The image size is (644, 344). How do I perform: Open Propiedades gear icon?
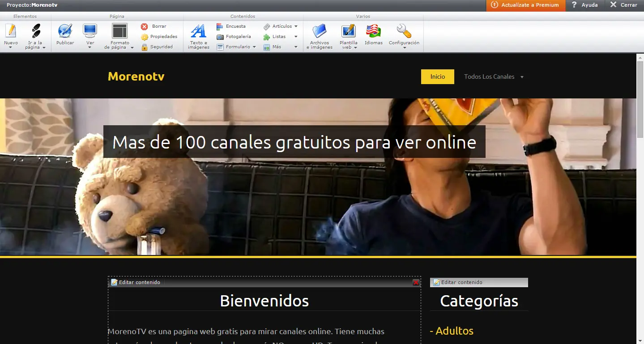pyautogui.click(x=144, y=37)
